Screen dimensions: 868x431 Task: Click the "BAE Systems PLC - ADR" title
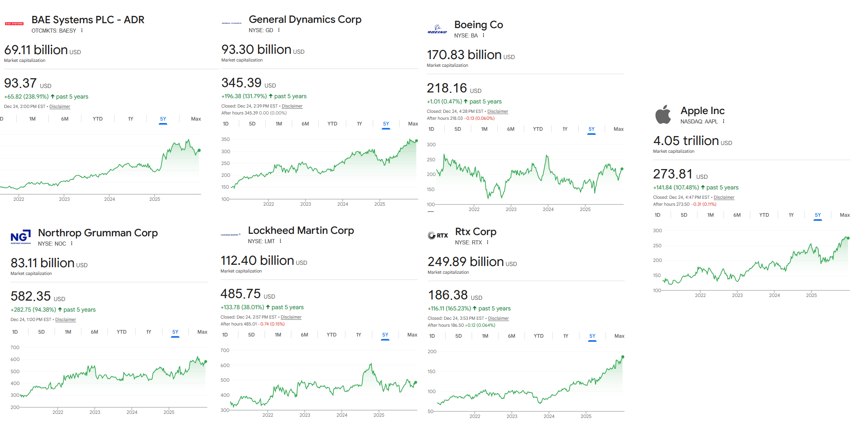tap(88, 20)
